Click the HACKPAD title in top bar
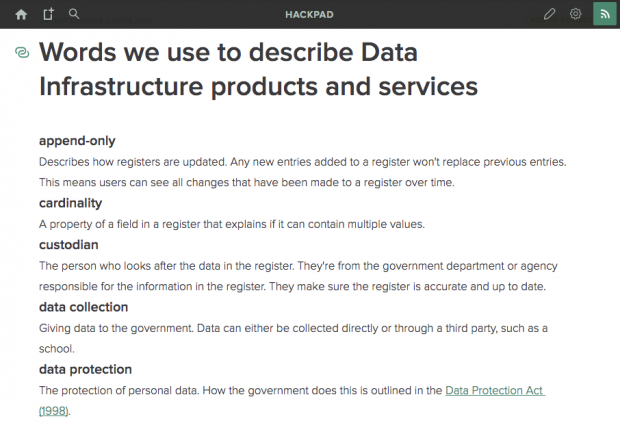Image resolution: width=620 pixels, height=423 pixels. coord(309,15)
